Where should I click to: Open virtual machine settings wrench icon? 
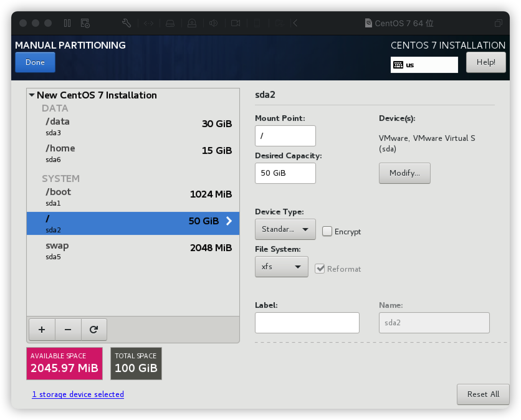click(x=127, y=23)
